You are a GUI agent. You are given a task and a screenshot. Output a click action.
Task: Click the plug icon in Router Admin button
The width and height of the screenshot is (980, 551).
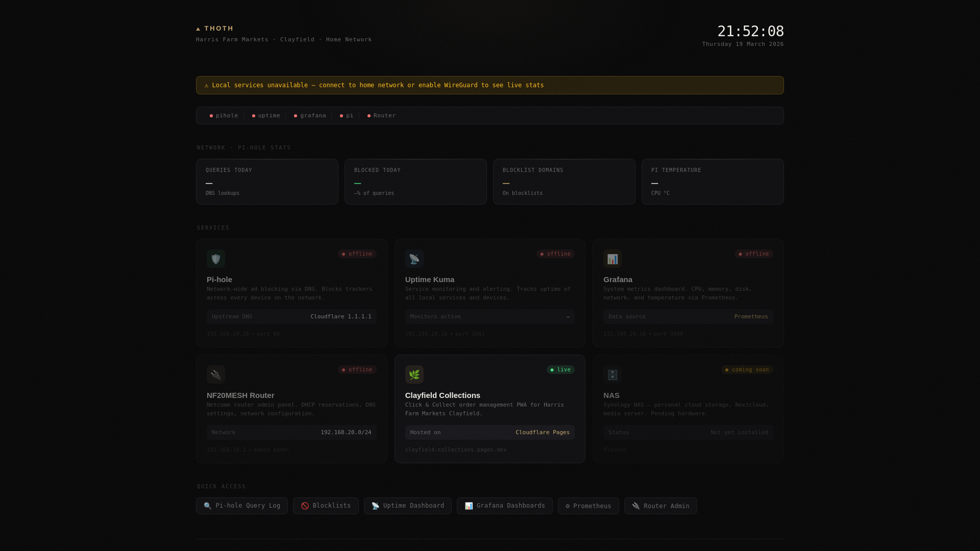pos(636,506)
